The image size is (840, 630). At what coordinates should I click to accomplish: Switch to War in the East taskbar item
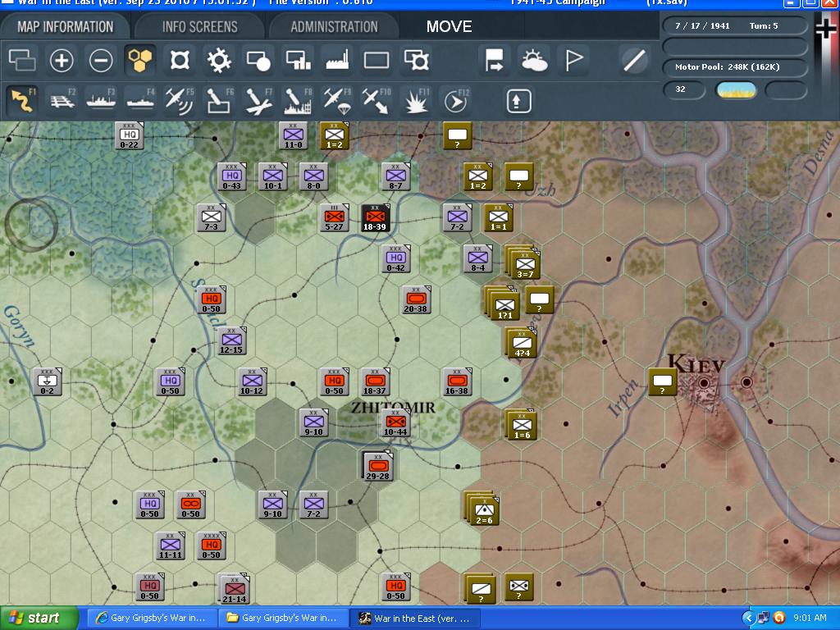tap(414, 618)
